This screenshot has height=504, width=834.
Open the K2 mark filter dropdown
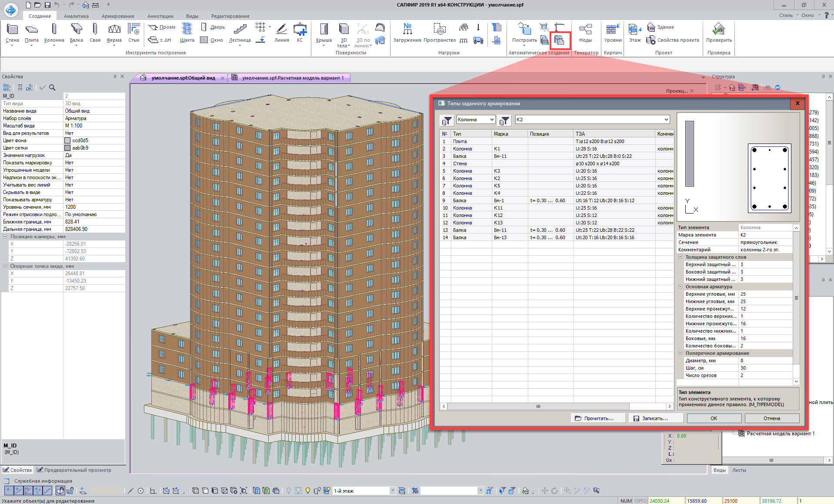click(x=666, y=120)
